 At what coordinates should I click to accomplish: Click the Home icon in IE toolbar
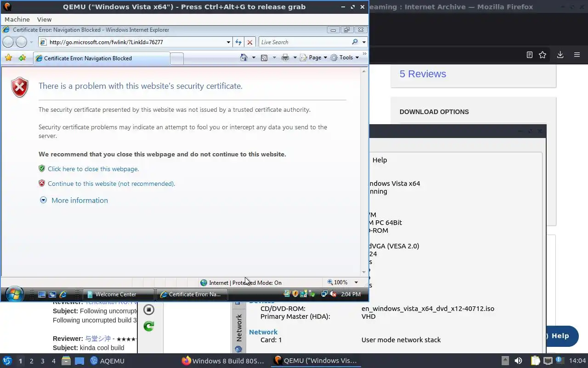pyautogui.click(x=245, y=57)
